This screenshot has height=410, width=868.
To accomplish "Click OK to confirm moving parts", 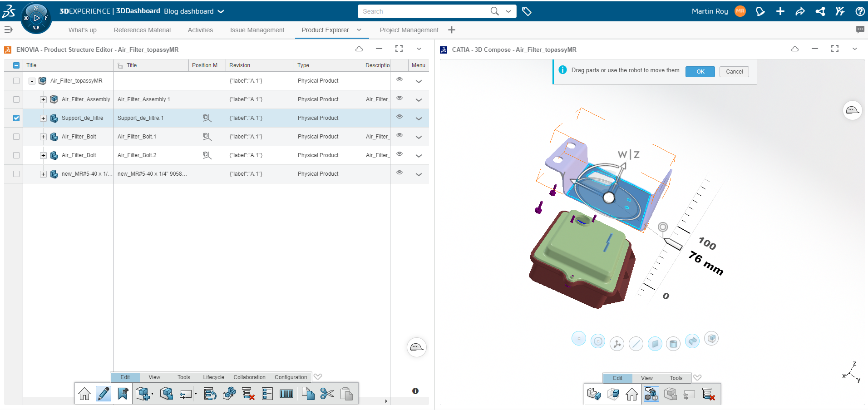I will (700, 72).
